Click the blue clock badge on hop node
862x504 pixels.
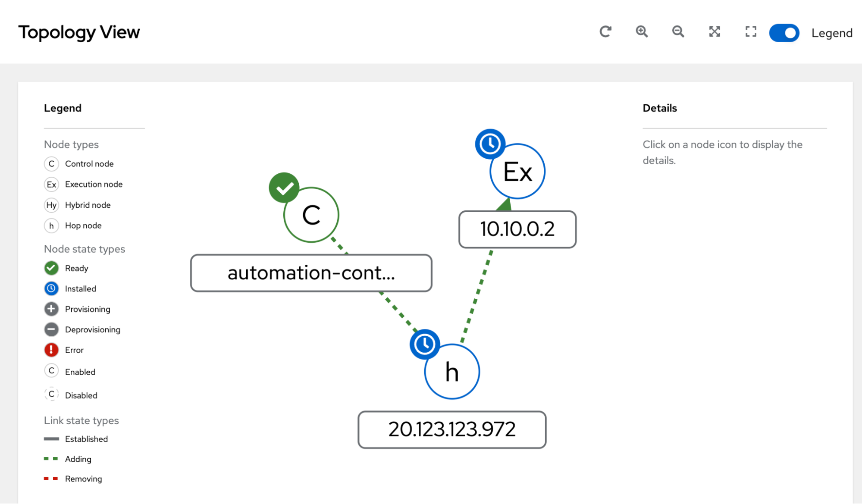pyautogui.click(x=425, y=344)
